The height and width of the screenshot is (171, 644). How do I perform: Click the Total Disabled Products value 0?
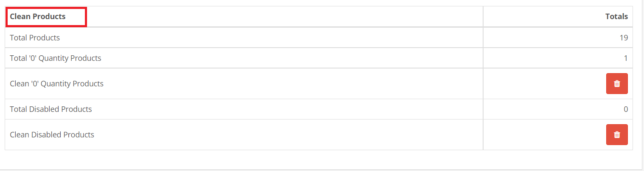pos(625,109)
